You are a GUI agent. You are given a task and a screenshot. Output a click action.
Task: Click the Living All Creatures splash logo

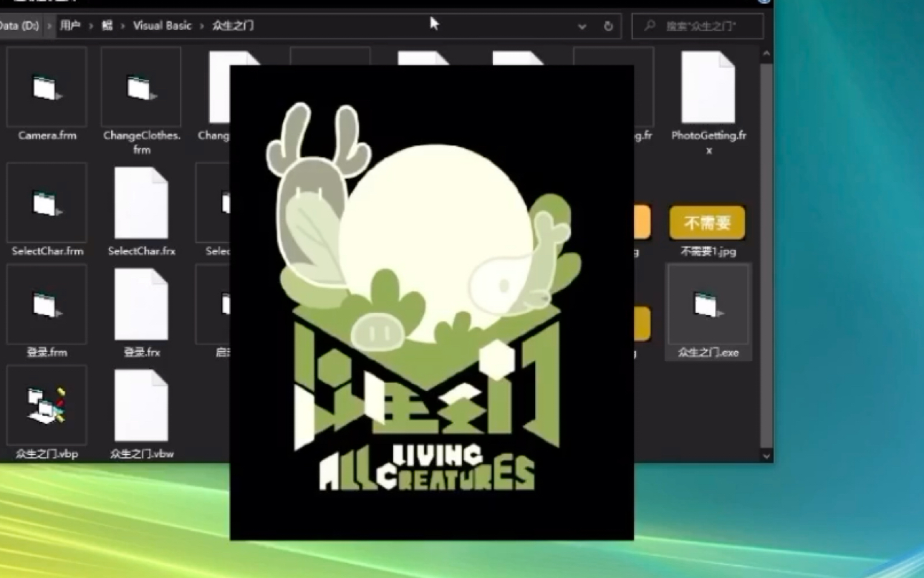(431, 301)
